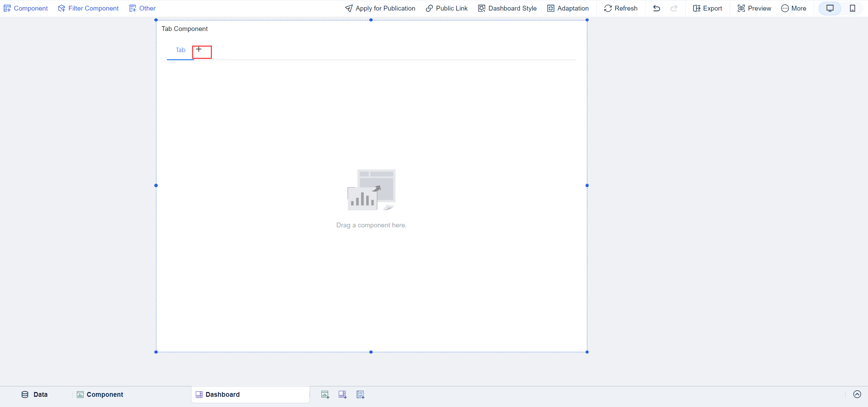868x407 pixels.
Task: Click the add dashboard layout icon in bottom bar
Action: click(343, 394)
